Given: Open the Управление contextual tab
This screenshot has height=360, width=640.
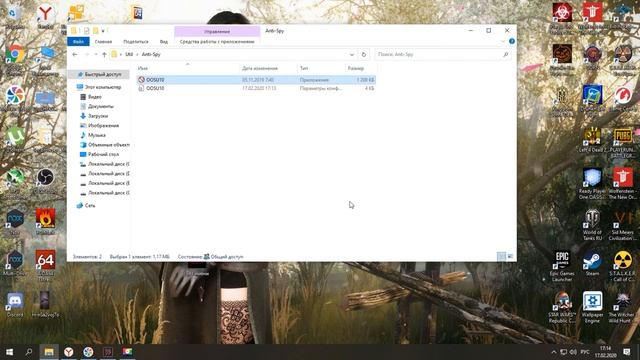Looking at the screenshot, I should click(217, 31).
